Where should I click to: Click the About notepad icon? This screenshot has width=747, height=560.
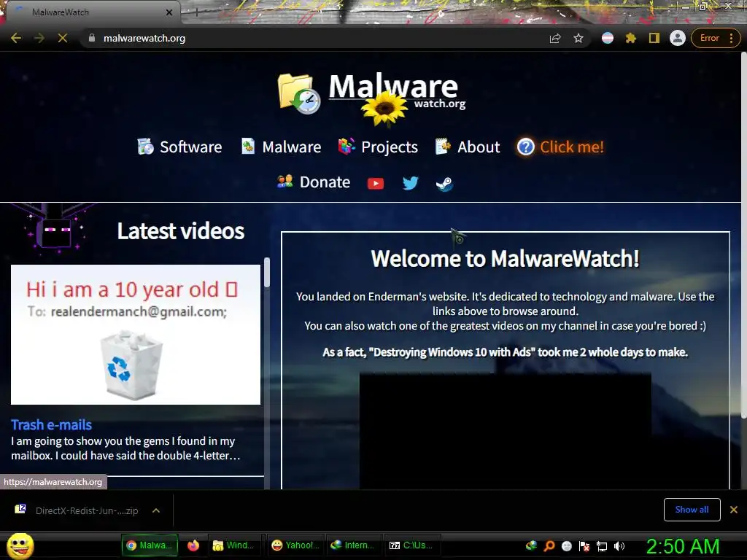point(443,146)
